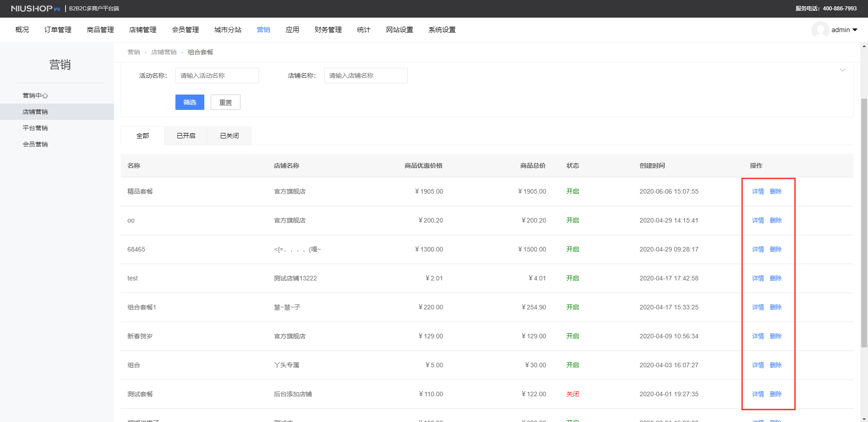Open 详情 for the 组合 row

tap(758, 365)
